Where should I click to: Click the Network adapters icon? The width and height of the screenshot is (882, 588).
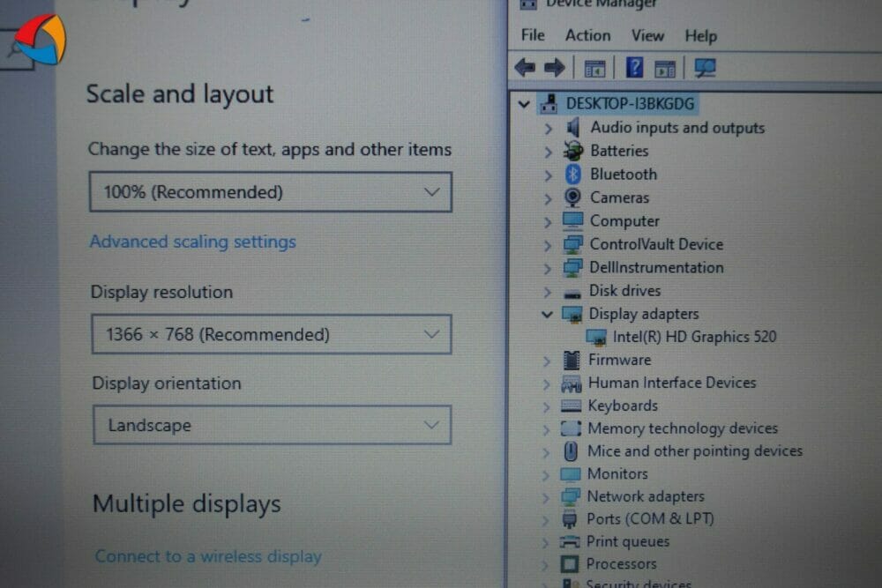pos(570,496)
